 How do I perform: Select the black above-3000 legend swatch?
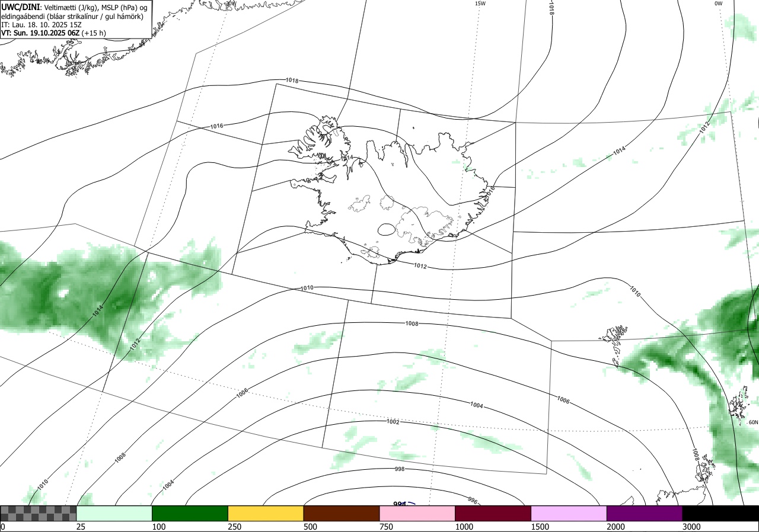[x=720, y=513]
